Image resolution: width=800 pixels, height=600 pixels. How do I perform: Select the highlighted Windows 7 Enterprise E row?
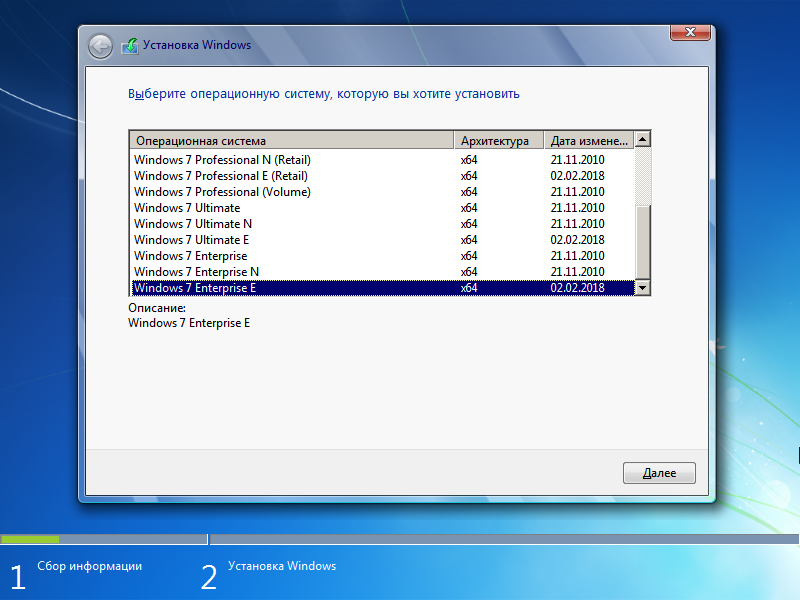(383, 288)
